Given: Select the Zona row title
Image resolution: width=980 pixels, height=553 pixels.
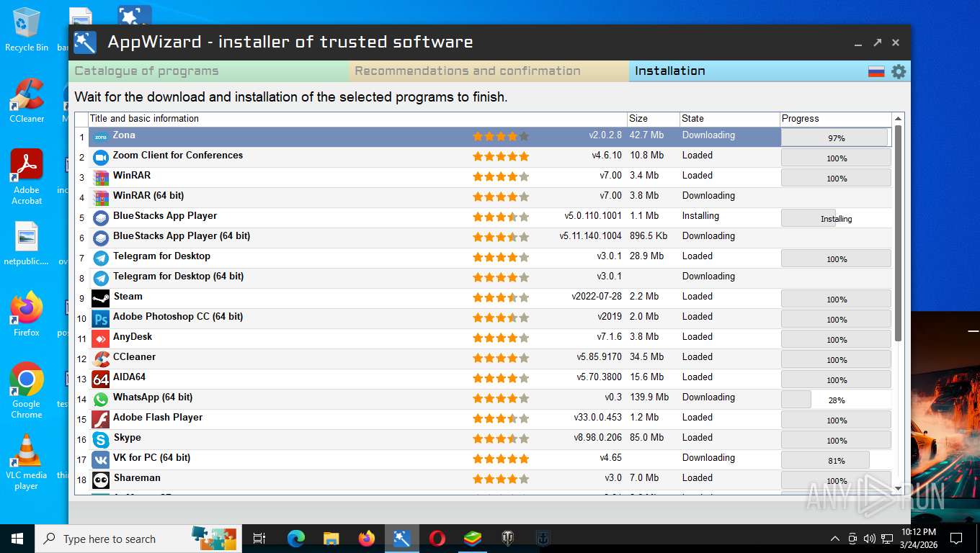Looking at the screenshot, I should point(124,135).
